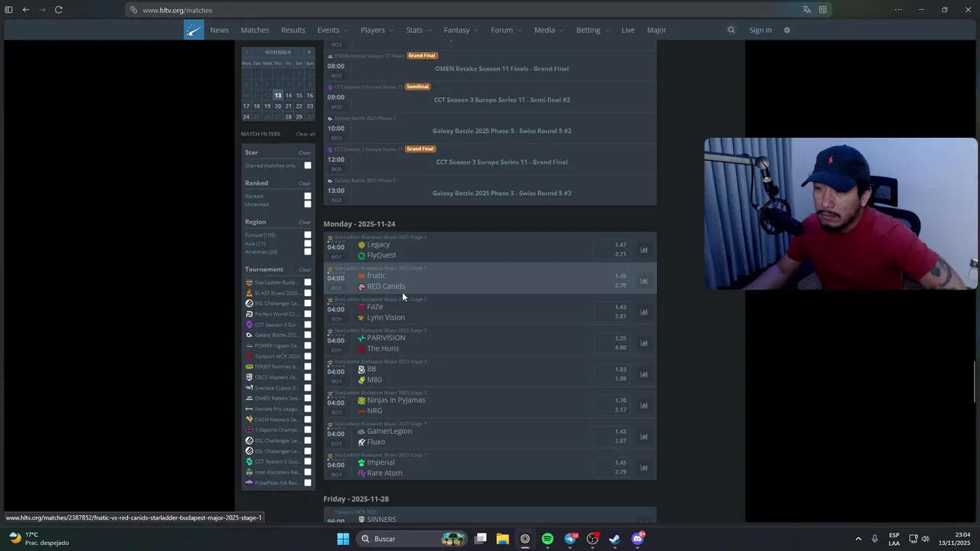Open the browser three-dots menu
The width and height of the screenshot is (980, 551).
pos(898,10)
